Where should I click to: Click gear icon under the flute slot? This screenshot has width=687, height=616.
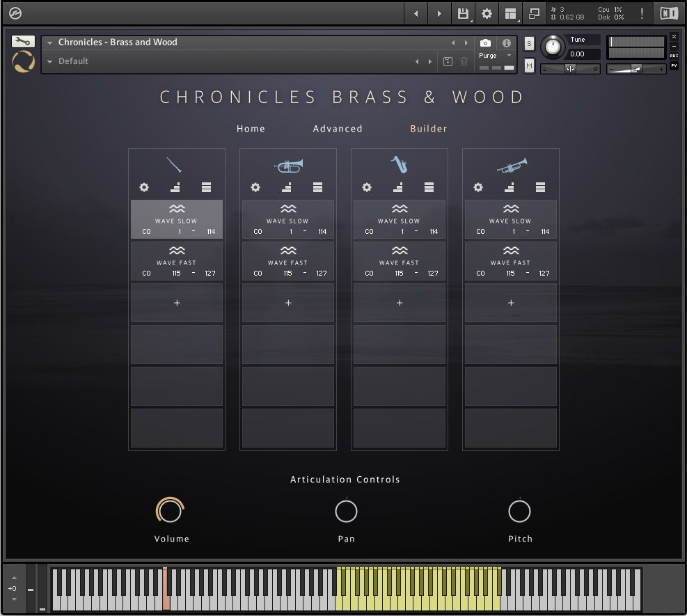click(144, 187)
